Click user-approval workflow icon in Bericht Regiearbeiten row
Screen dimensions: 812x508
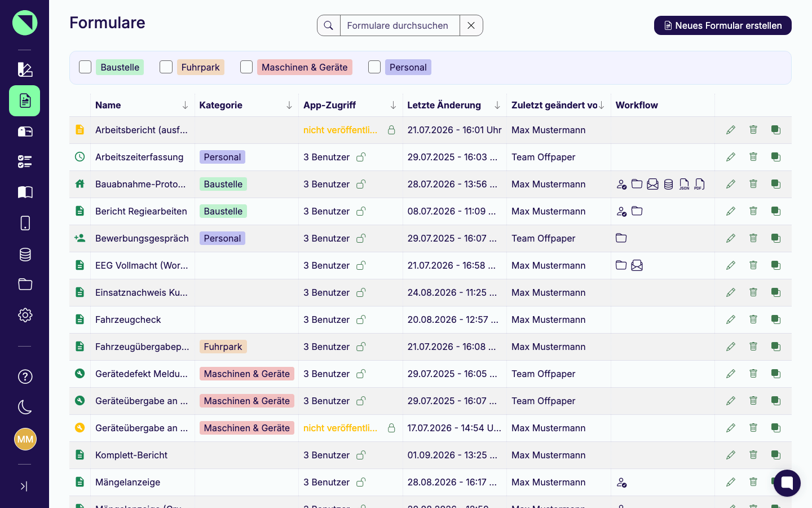coord(621,211)
